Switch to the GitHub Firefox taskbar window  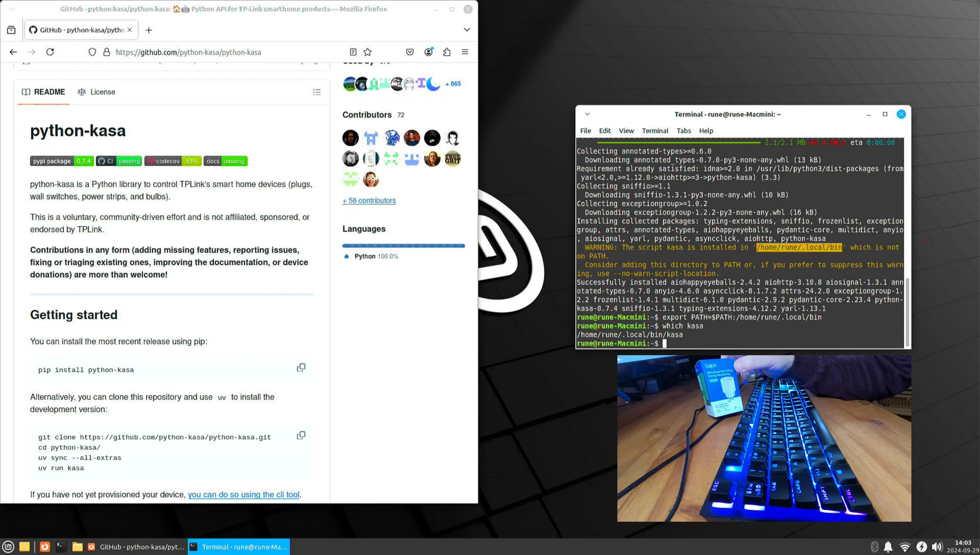136,547
